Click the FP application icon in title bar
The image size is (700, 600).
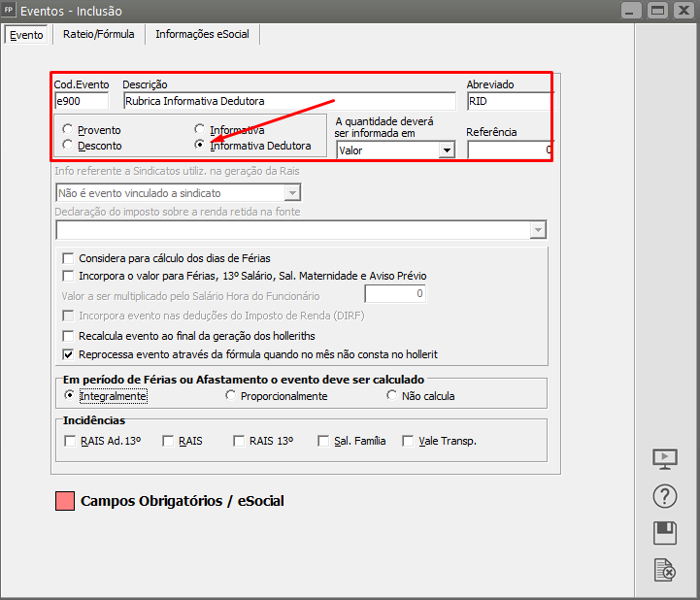coord(10,11)
